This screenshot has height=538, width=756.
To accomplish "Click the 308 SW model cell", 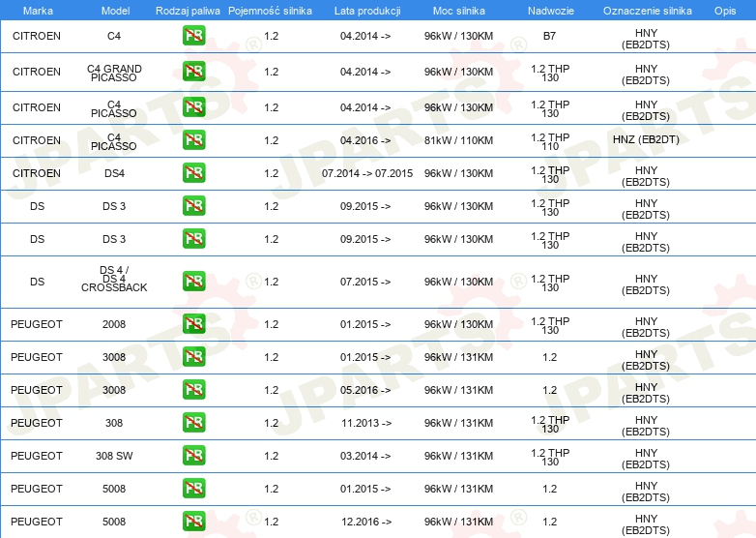I will click(x=114, y=456).
